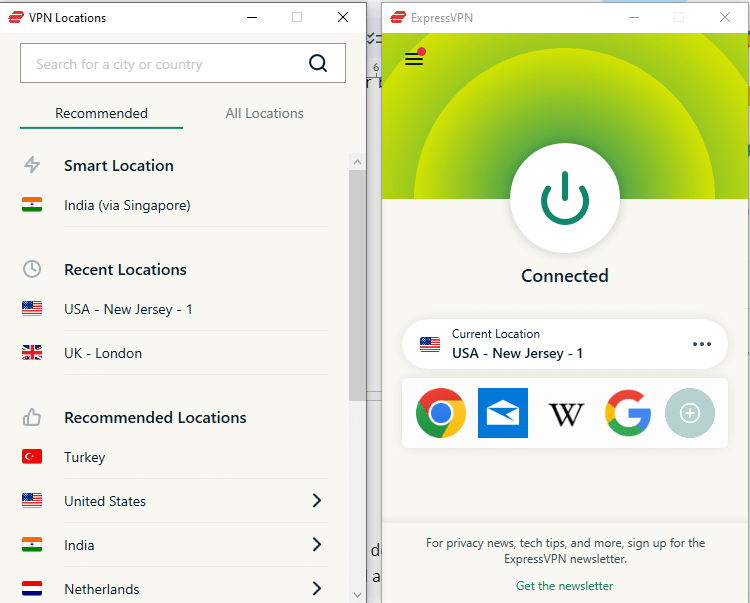Click the ExpressVPN logo in VPN Locations title
This screenshot has width=750, height=603.
pyautogui.click(x=16, y=18)
